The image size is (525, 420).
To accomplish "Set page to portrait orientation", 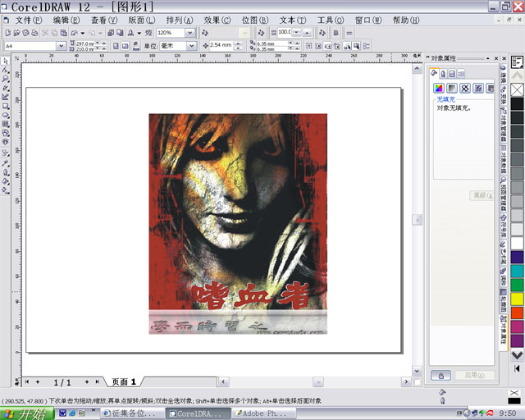I will click(x=116, y=46).
